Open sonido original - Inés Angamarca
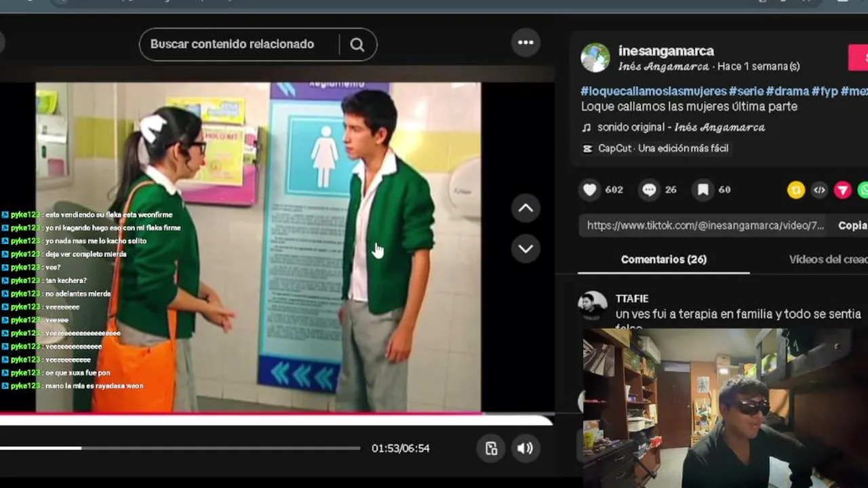The height and width of the screenshot is (488, 868). click(681, 127)
